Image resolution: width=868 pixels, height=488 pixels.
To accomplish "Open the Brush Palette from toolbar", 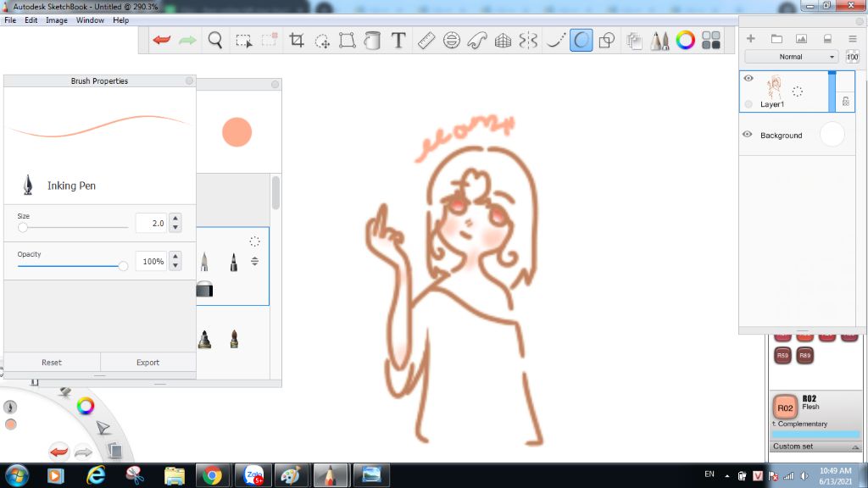I will [x=659, y=41].
